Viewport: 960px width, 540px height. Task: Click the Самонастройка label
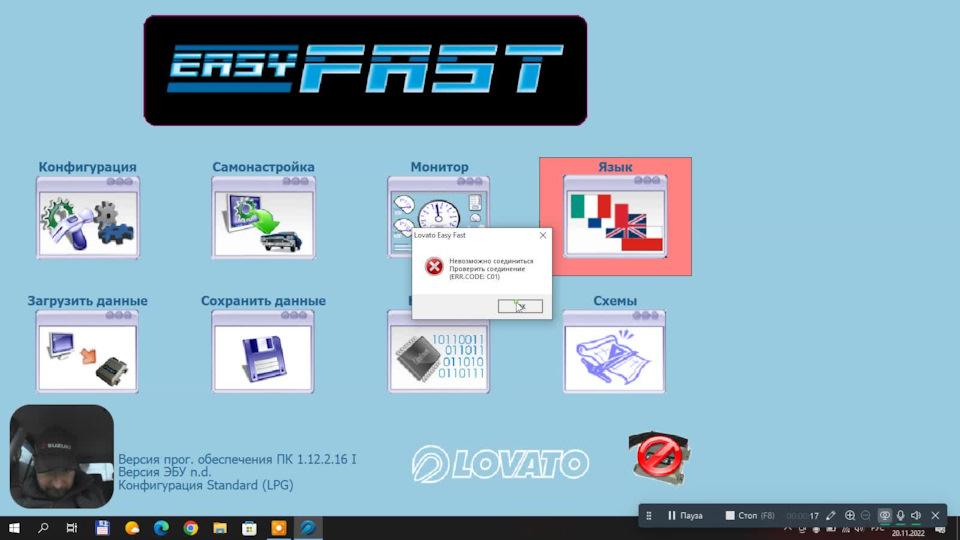[263, 167]
